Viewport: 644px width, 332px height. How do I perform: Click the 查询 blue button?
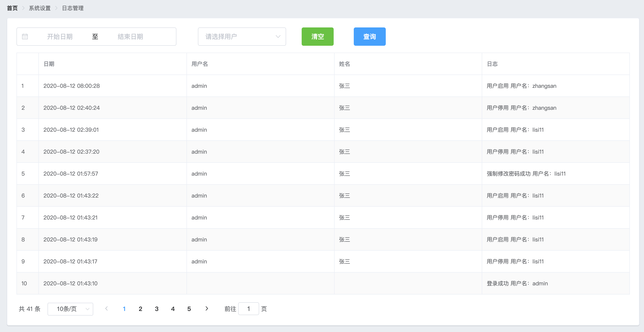coord(370,37)
